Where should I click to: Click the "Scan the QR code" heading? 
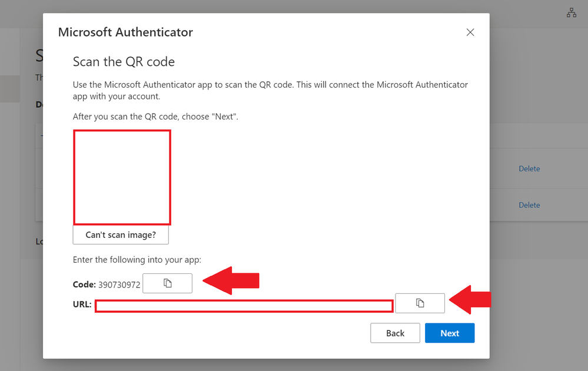[124, 61]
